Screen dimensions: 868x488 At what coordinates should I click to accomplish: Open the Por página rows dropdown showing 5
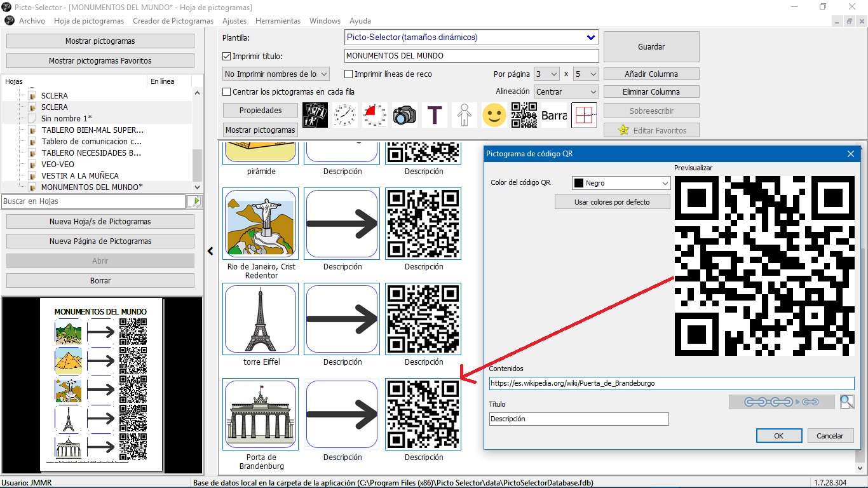coord(586,74)
